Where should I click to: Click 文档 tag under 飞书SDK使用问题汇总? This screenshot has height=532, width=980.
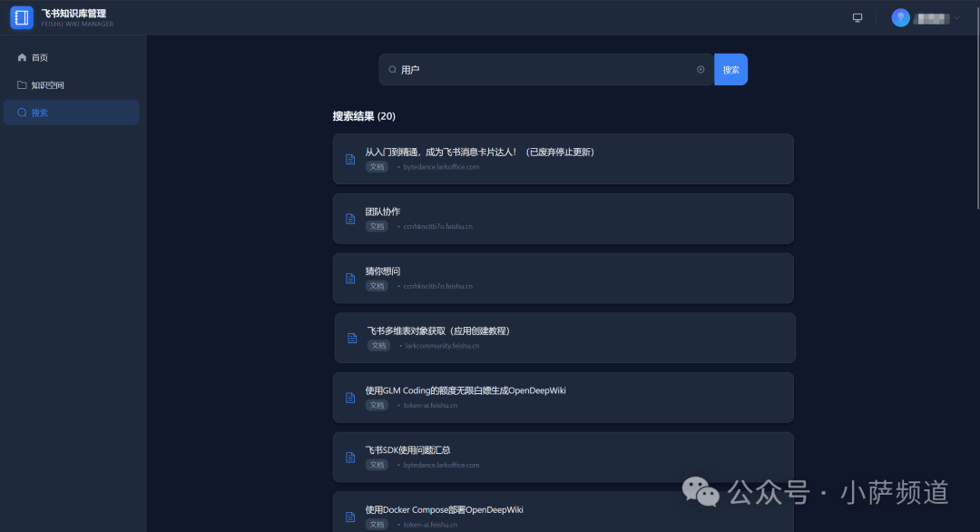pos(377,465)
